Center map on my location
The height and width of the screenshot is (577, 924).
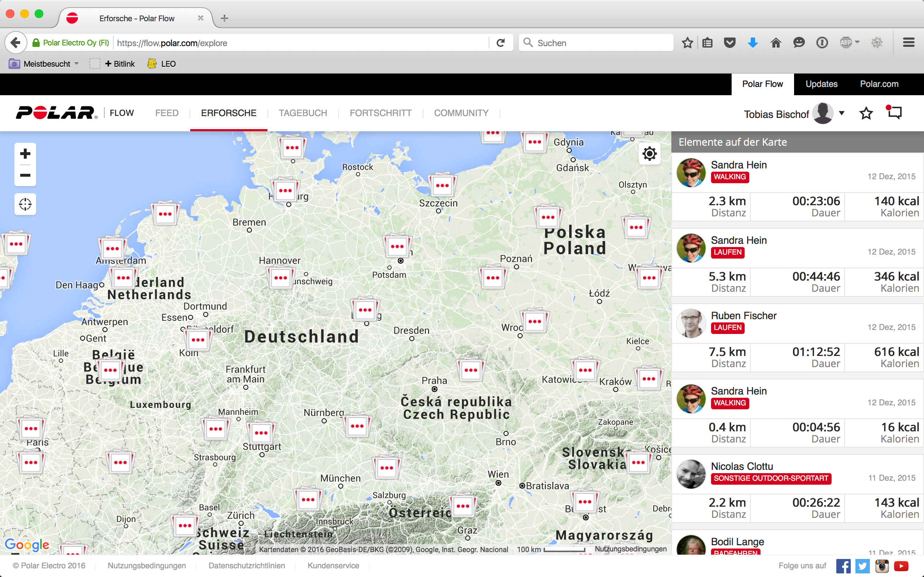(x=25, y=204)
